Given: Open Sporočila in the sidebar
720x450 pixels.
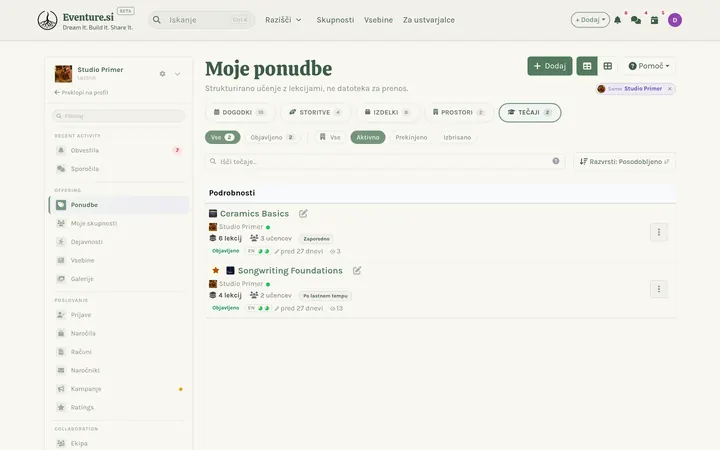Looking at the screenshot, I should tap(118, 169).
